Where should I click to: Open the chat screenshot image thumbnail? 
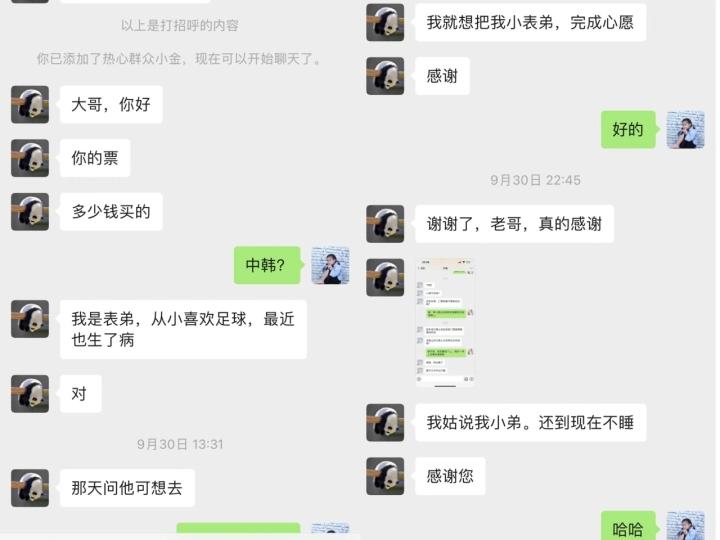445,323
